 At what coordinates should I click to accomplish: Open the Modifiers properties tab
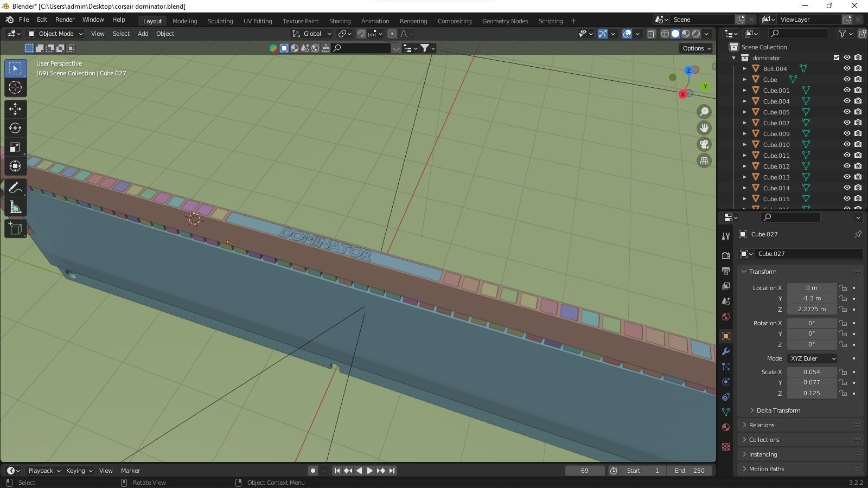[x=726, y=351]
